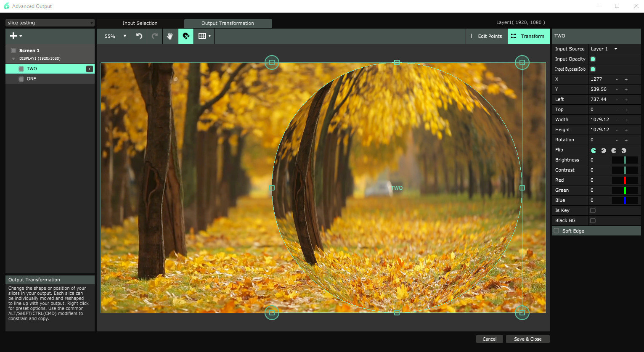Screen dimensions: 644x352
Task: Switch to the Input Selection tab
Action: pos(140,23)
